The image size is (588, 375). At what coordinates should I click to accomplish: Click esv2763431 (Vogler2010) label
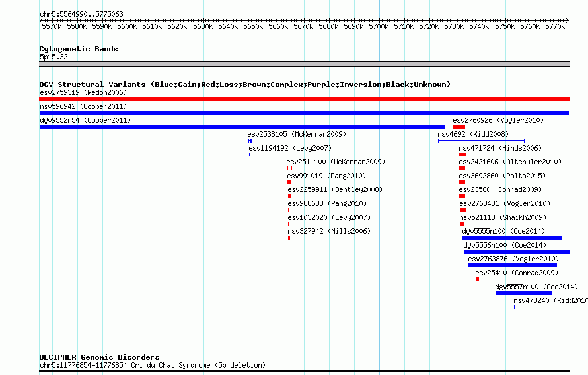click(x=505, y=203)
